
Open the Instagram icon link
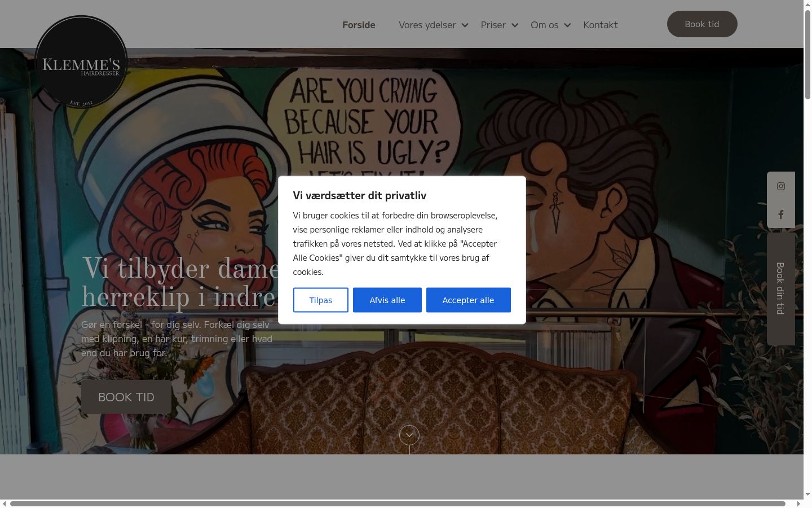click(x=780, y=186)
